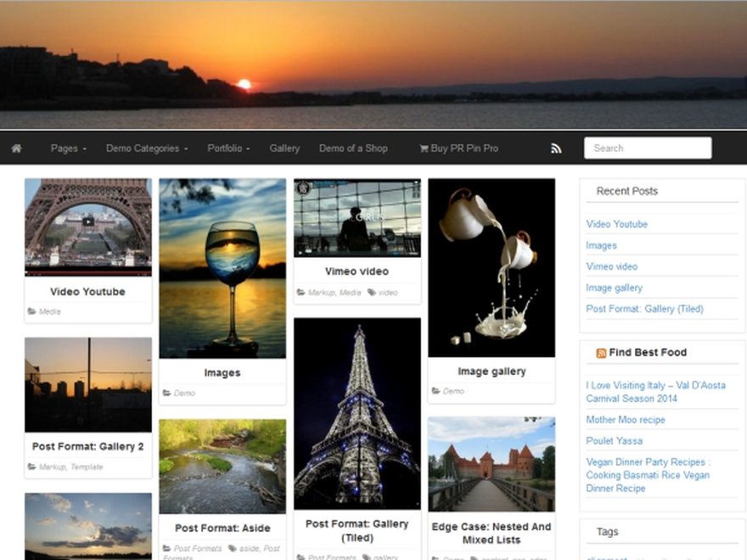The height and width of the screenshot is (560, 747).
Task: Open the Poulet Yassa link
Action: click(614, 441)
